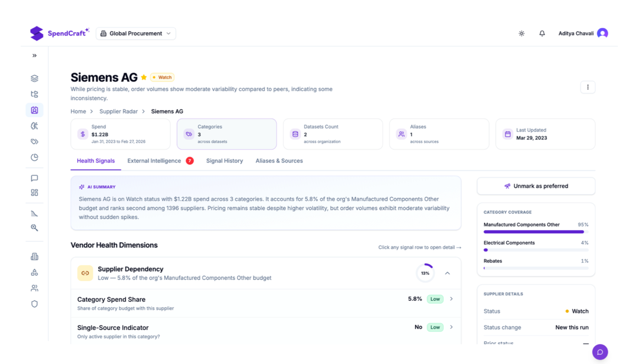Select the supplier contact sidebar icon
This screenshot has width=638, height=364.
click(x=34, y=110)
